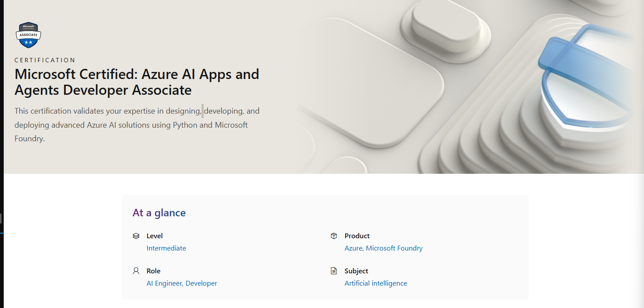Click the Microsoft Certified Associate badge icon
Screen dimensions: 644x308
(28, 35)
